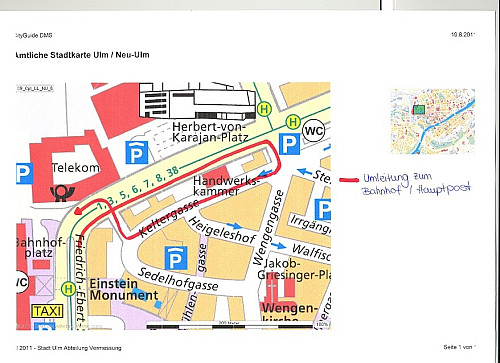The image size is (500, 363).
Task: Click the WC circle near Herbert-von-Karajan-Platz
Action: (314, 131)
